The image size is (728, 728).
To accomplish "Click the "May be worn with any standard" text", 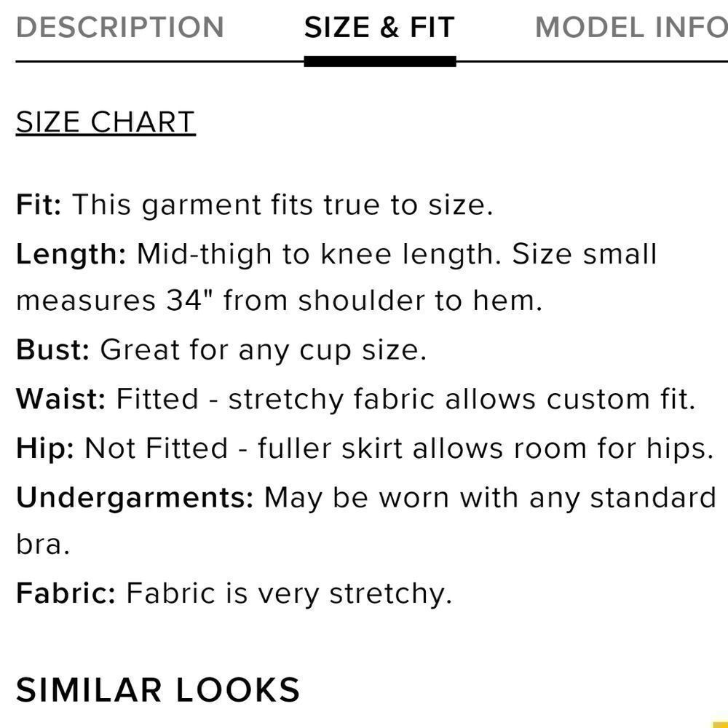I will coord(490,497).
